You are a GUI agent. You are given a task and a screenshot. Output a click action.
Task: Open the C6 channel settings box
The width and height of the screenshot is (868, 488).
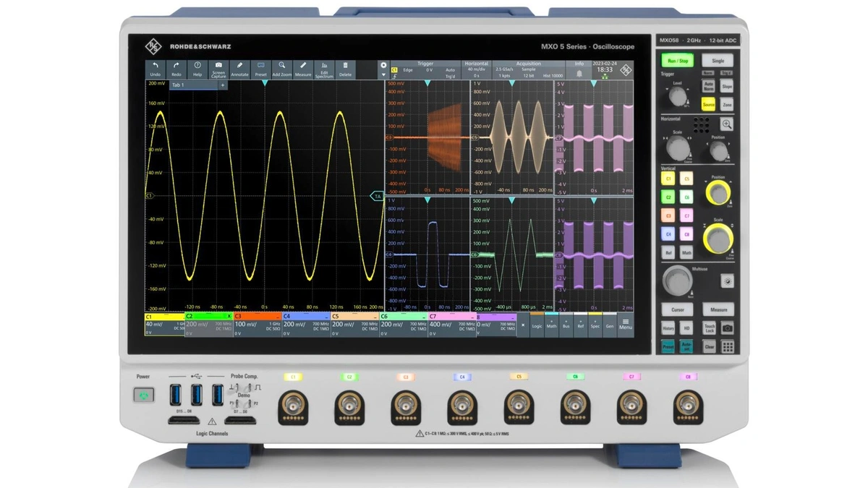coord(403,324)
